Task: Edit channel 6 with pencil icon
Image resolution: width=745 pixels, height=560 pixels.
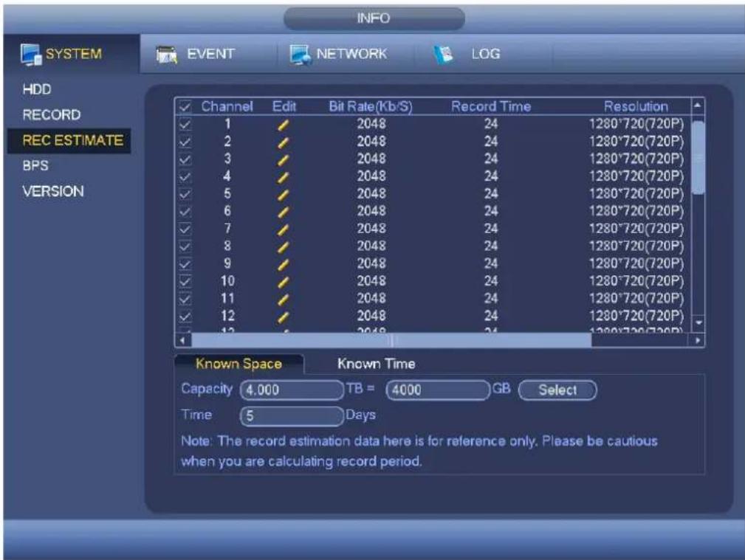Action: [x=284, y=212]
